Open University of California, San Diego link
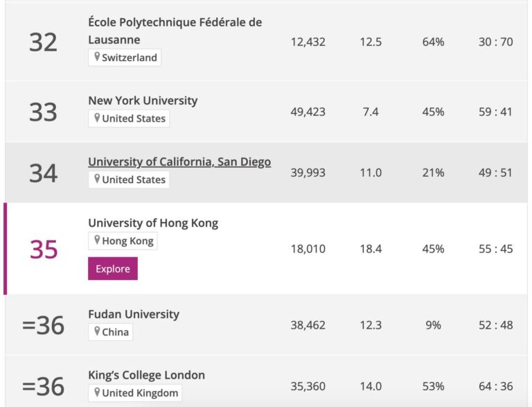Image resolution: width=532 pixels, height=407 pixels. [179, 162]
